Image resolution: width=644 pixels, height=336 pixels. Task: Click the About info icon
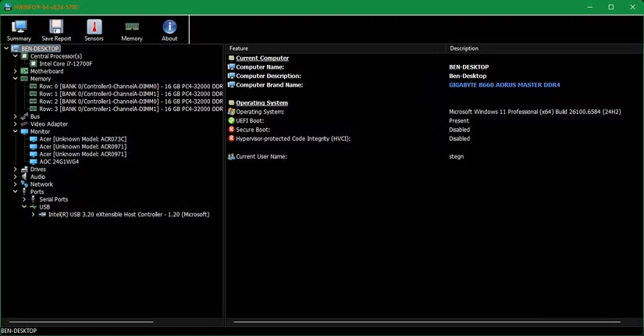pos(169,30)
